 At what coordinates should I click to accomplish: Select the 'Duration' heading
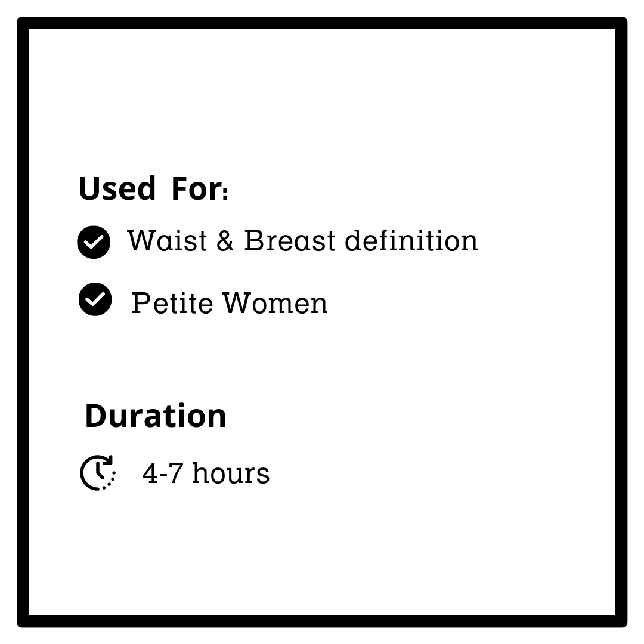[x=156, y=416]
